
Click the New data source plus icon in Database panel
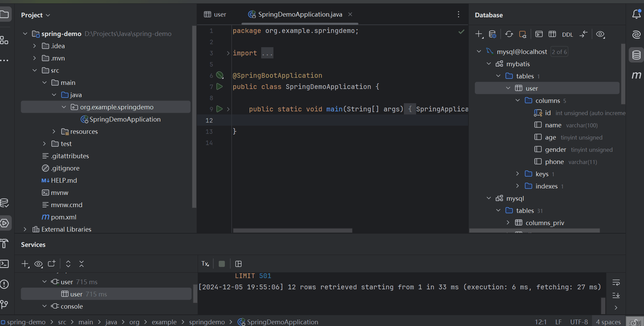[479, 34]
